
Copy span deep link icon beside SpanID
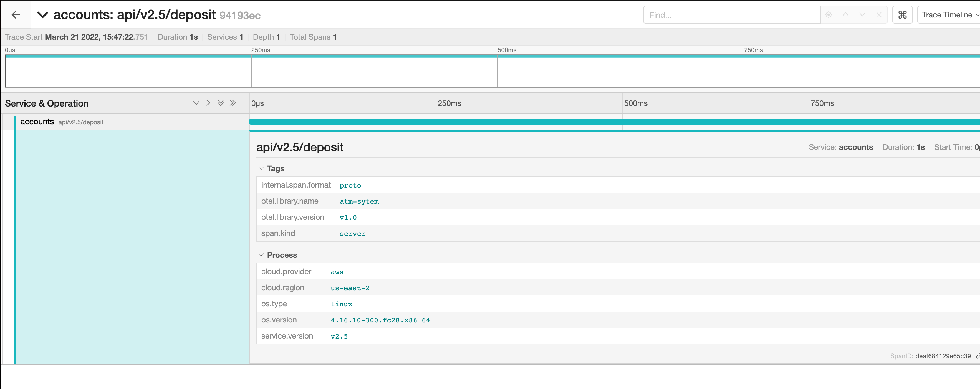(977, 356)
